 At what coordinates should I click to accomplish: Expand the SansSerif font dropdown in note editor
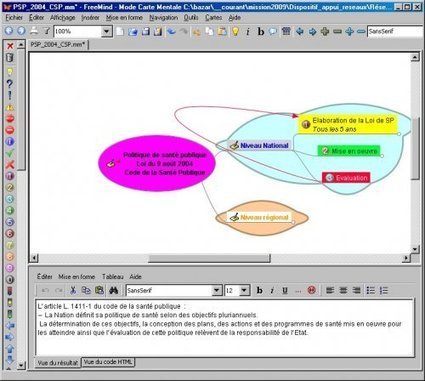(x=217, y=290)
